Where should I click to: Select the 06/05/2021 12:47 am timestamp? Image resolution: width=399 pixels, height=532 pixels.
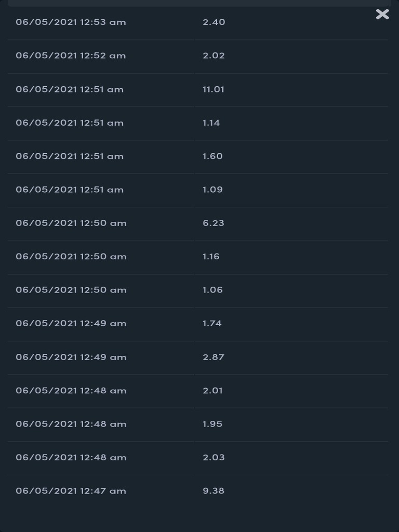click(71, 491)
